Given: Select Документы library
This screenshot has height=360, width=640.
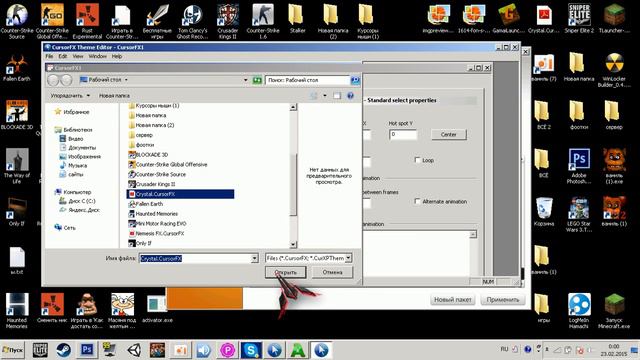Looking at the screenshot, I should [x=82, y=148].
